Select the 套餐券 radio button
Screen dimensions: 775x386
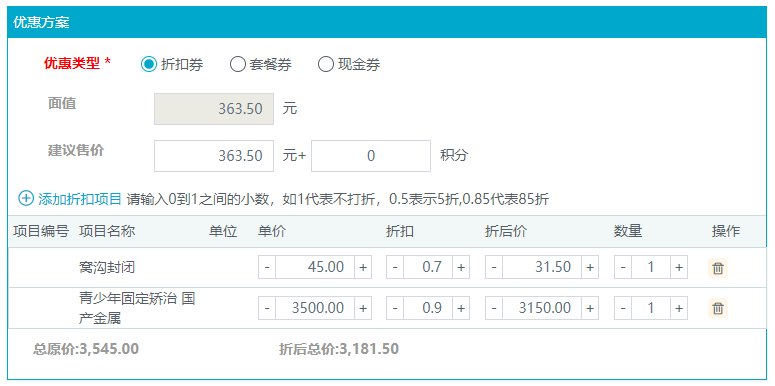tap(238, 64)
